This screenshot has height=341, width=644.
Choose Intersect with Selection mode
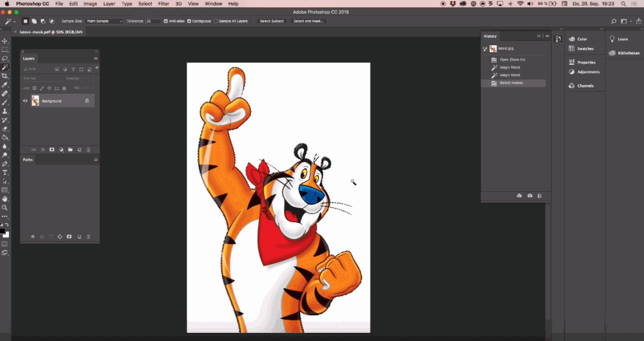tap(52, 21)
